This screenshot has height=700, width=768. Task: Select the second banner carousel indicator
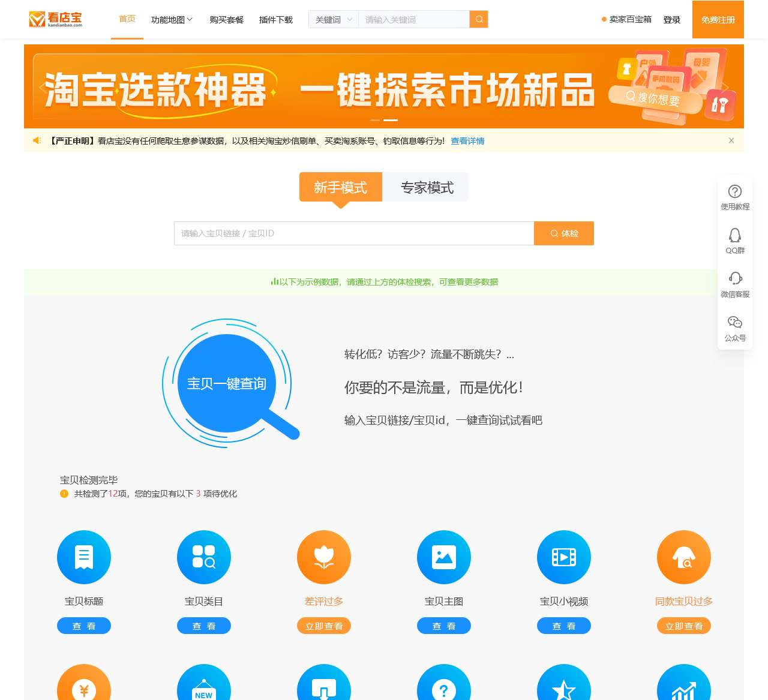pyautogui.click(x=391, y=120)
